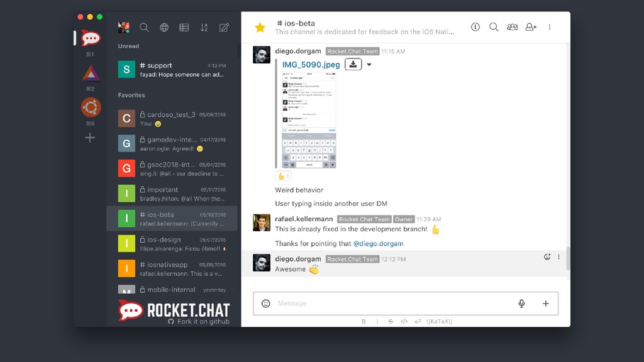
Task: Add user to channel icon
Action: pos(531,27)
